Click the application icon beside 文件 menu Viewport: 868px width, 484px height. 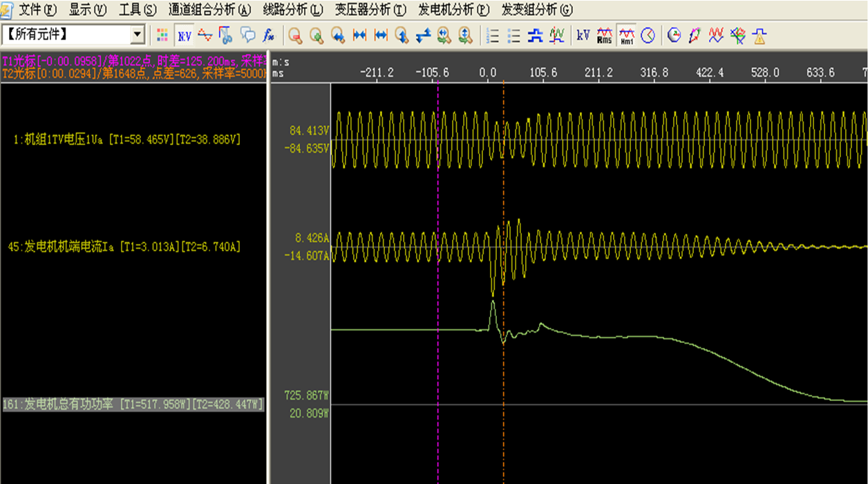[x=7, y=10]
